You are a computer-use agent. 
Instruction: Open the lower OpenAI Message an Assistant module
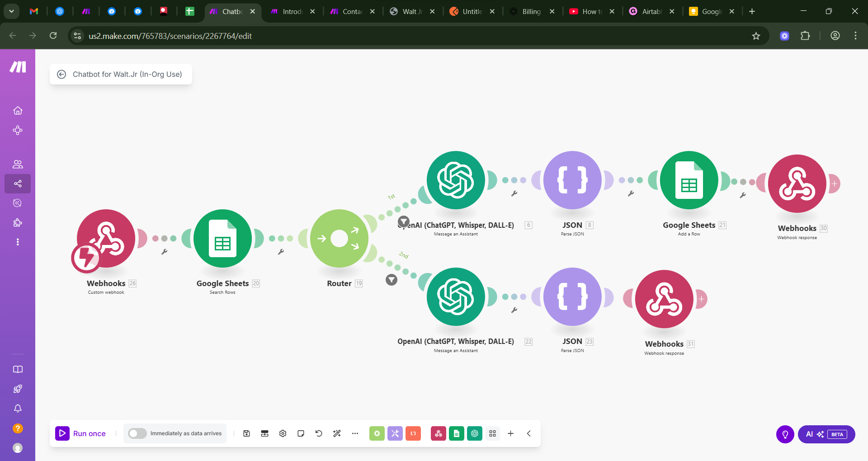click(456, 296)
